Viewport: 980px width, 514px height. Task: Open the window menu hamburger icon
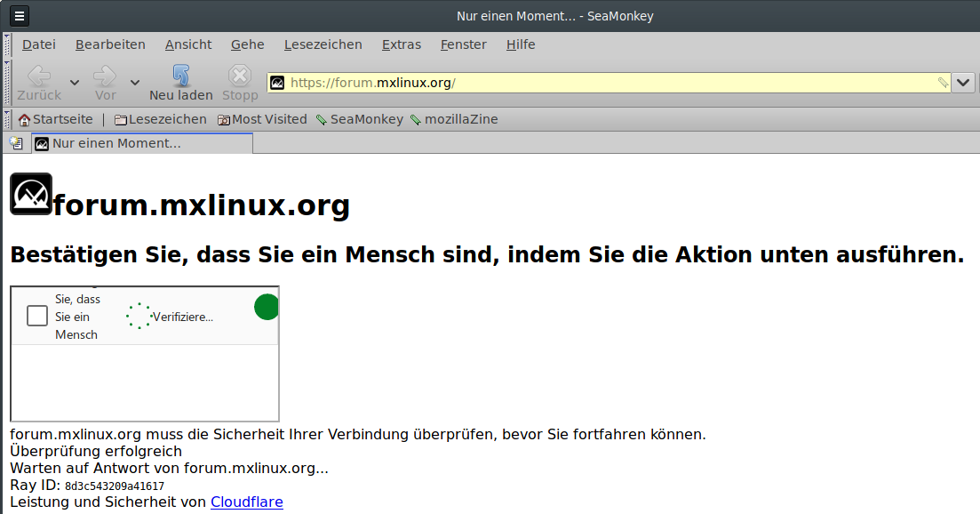tap(20, 16)
